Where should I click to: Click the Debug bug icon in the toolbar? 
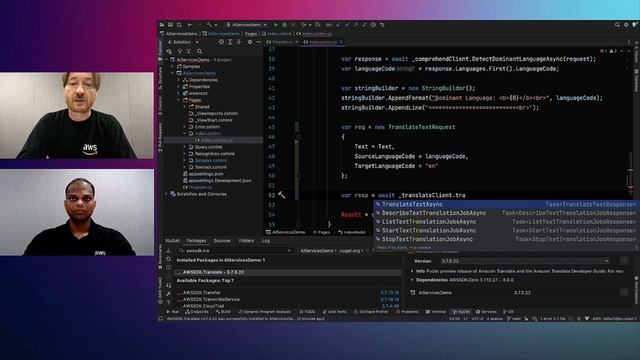click(x=284, y=25)
